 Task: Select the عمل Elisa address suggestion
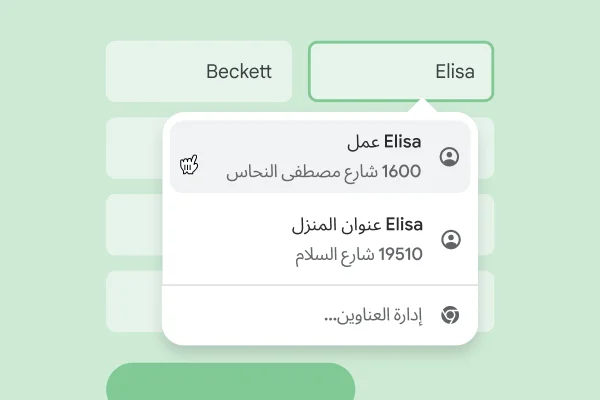point(320,156)
